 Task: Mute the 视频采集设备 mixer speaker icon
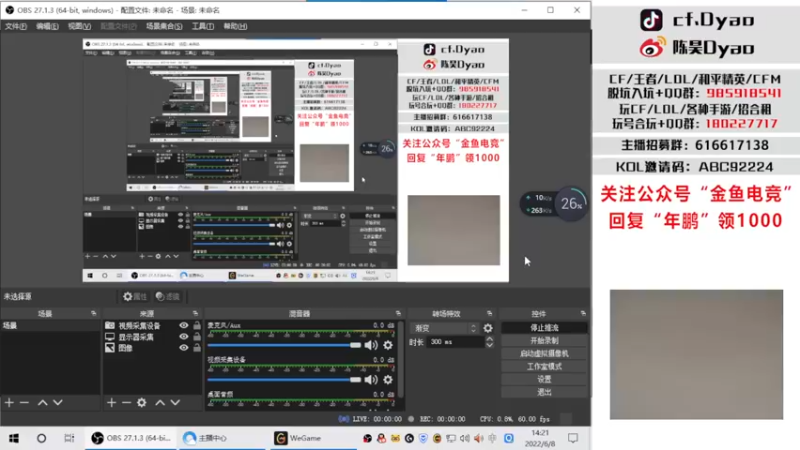pos(371,380)
